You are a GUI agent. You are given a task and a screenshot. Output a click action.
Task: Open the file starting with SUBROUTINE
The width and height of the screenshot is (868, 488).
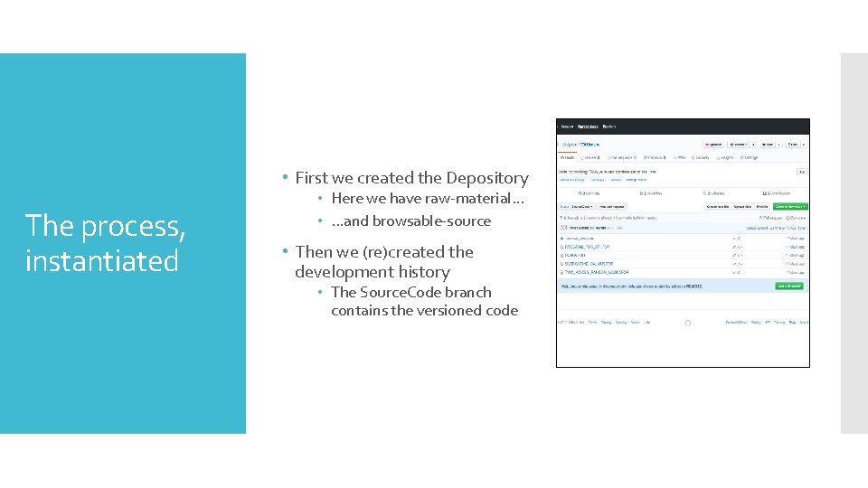589,264
